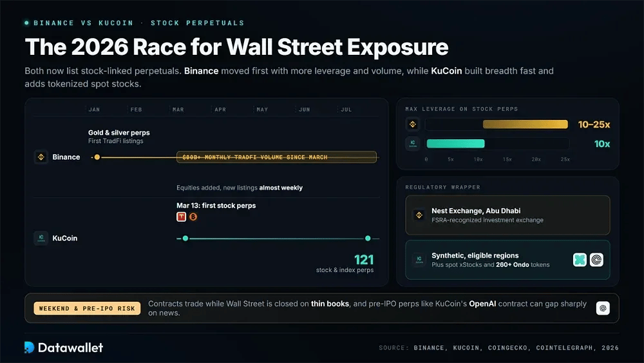The height and width of the screenshot is (363, 644).
Task: Click the Binance logo in the timeline row
Action: [x=41, y=157]
